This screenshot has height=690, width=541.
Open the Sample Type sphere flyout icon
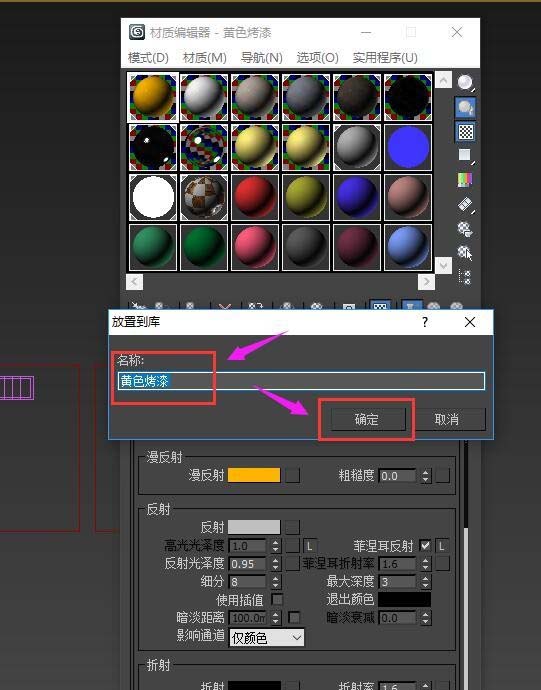465,83
